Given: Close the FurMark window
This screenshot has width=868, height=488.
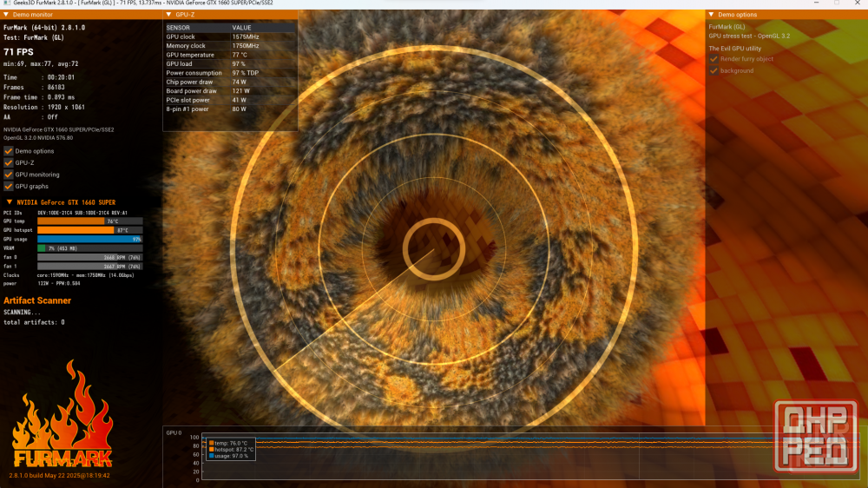Looking at the screenshot, I should click(858, 3).
